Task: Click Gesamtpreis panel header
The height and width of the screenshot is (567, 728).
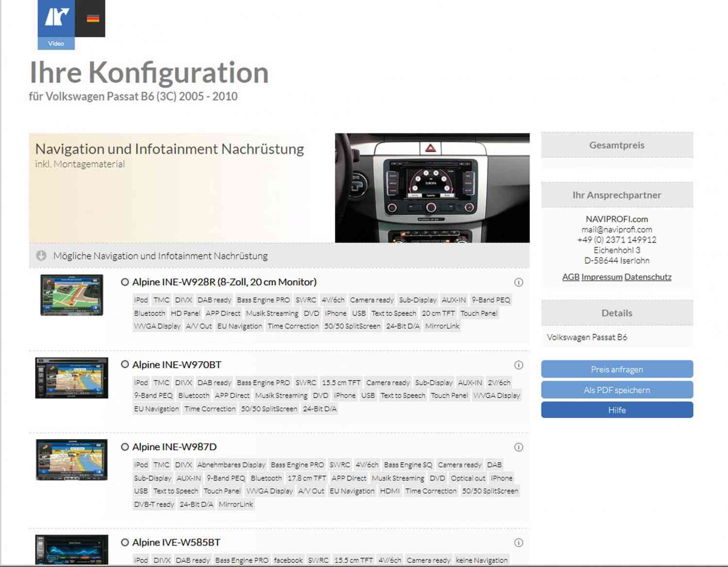Action: [x=617, y=145]
